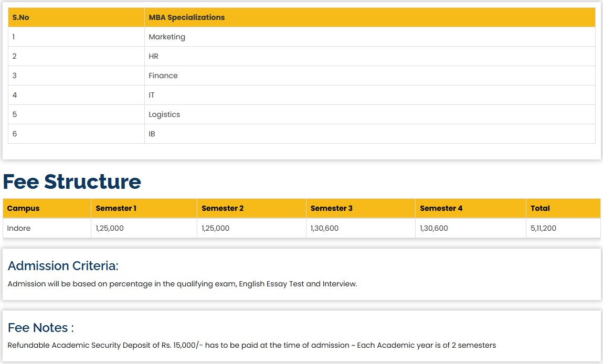Select the HR specialization cell

[x=153, y=56]
